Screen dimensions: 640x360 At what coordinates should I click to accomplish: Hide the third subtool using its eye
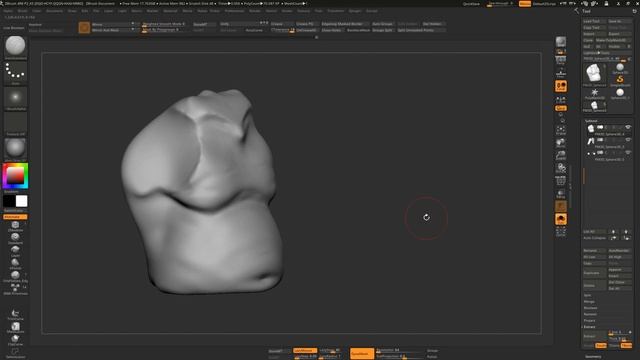pyautogui.click(x=628, y=153)
